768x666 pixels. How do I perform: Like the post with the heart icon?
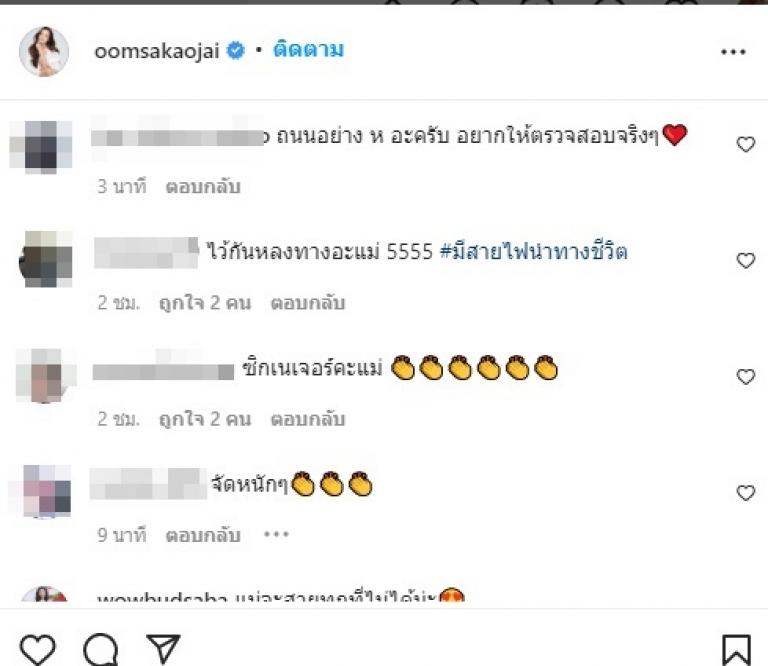[x=37, y=649]
